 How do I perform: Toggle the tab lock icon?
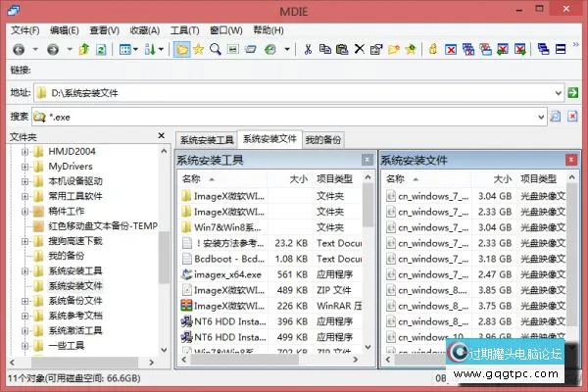click(x=433, y=49)
